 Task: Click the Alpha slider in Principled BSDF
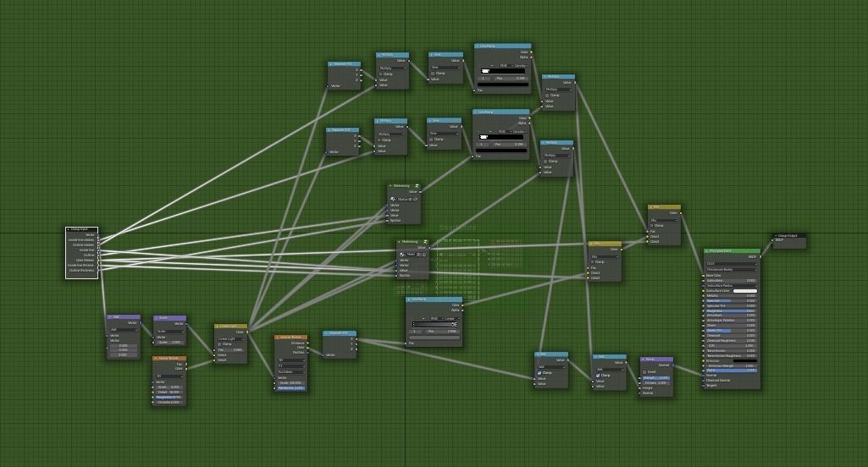(x=732, y=371)
